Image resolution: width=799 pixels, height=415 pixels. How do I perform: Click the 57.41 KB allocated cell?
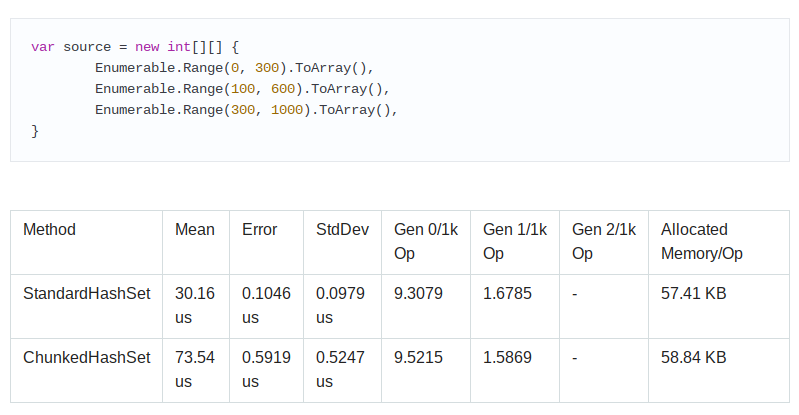tap(693, 293)
